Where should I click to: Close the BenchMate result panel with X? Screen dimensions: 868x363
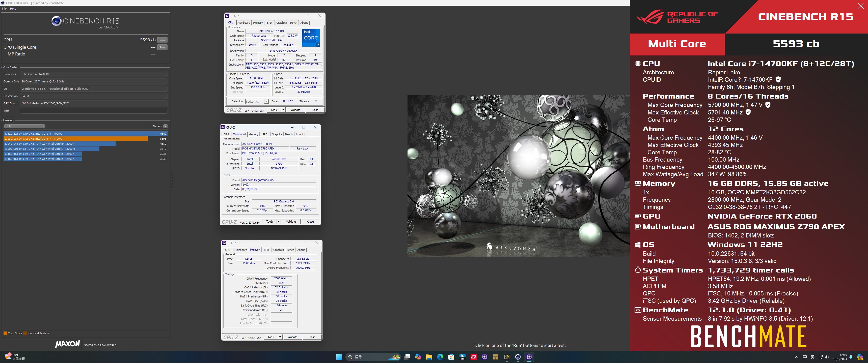click(861, 6)
